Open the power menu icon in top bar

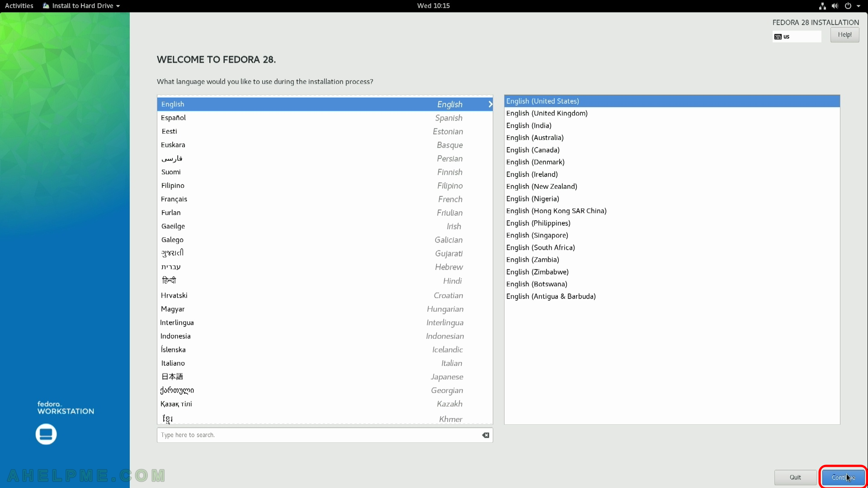pyautogui.click(x=848, y=6)
